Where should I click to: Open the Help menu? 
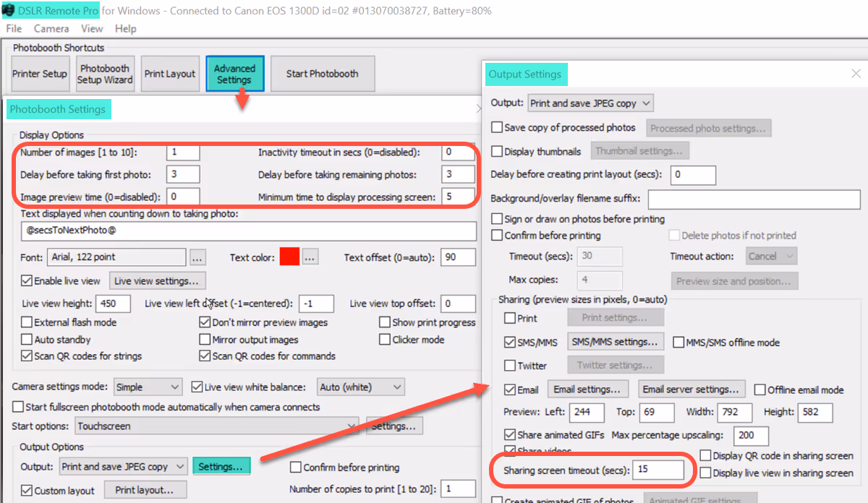pyautogui.click(x=125, y=29)
